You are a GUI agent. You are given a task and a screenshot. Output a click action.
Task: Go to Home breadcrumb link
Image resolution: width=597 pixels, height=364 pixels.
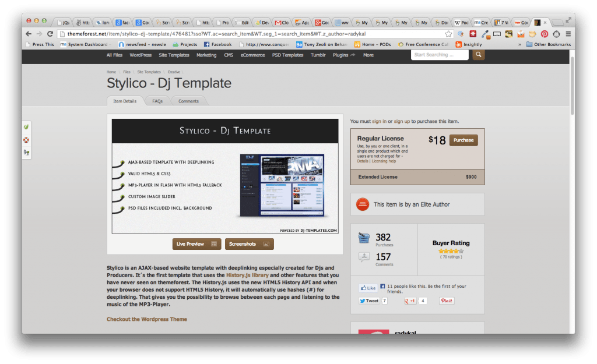(x=111, y=72)
